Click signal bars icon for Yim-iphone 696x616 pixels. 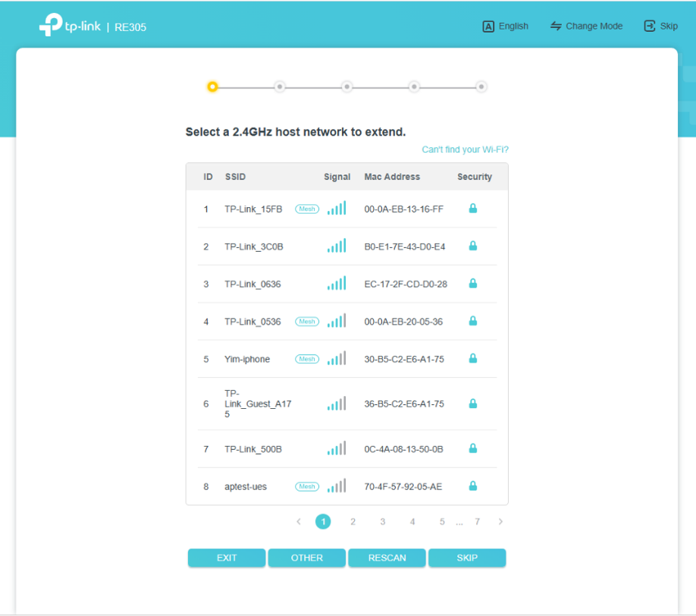coord(337,358)
